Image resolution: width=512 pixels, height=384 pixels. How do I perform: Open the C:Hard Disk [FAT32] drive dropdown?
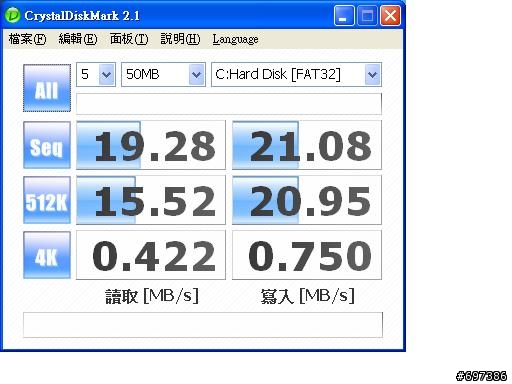[296, 74]
